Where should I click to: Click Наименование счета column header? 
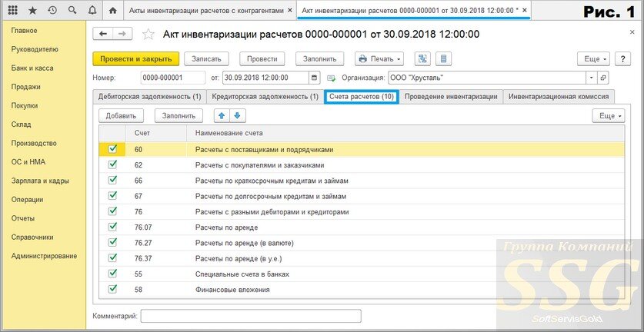click(x=405, y=133)
